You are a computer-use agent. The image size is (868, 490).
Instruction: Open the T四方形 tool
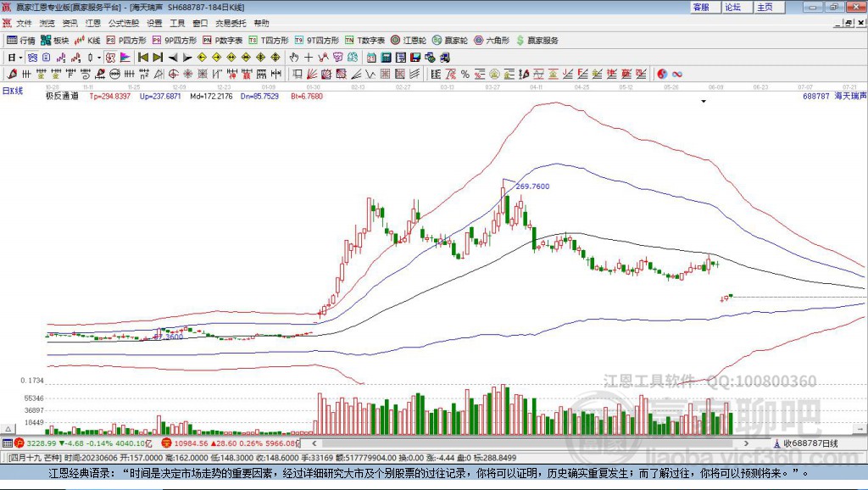click(269, 41)
